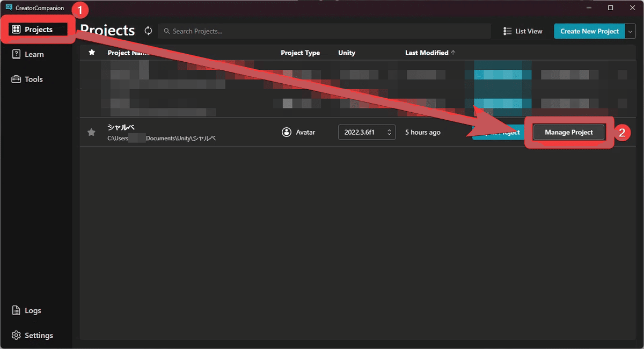Open the Projects section in sidebar
Viewport: 644px width, 349px height.
click(38, 30)
